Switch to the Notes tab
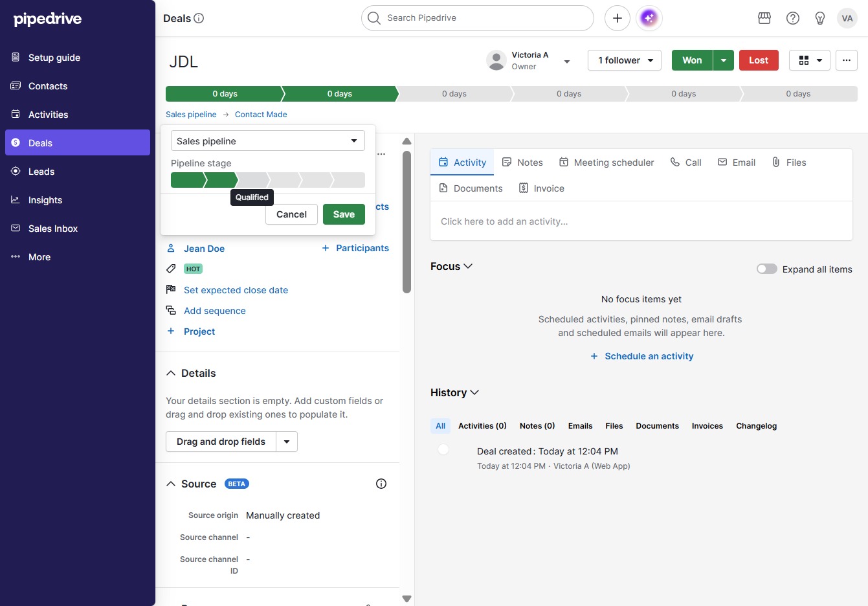Viewport: 868px width, 606px height. tap(522, 163)
